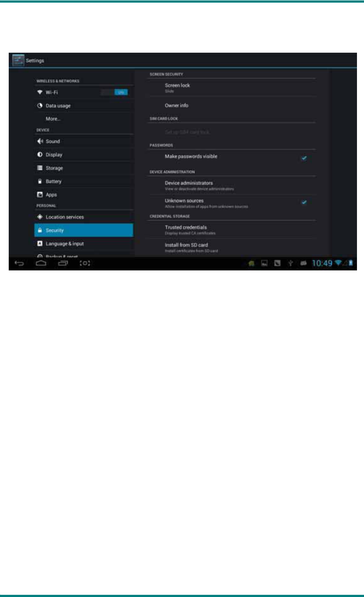Tap Install from SD card

point(231,247)
